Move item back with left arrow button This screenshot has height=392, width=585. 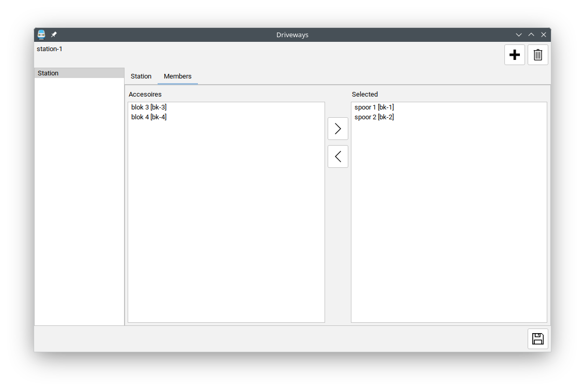tap(337, 156)
